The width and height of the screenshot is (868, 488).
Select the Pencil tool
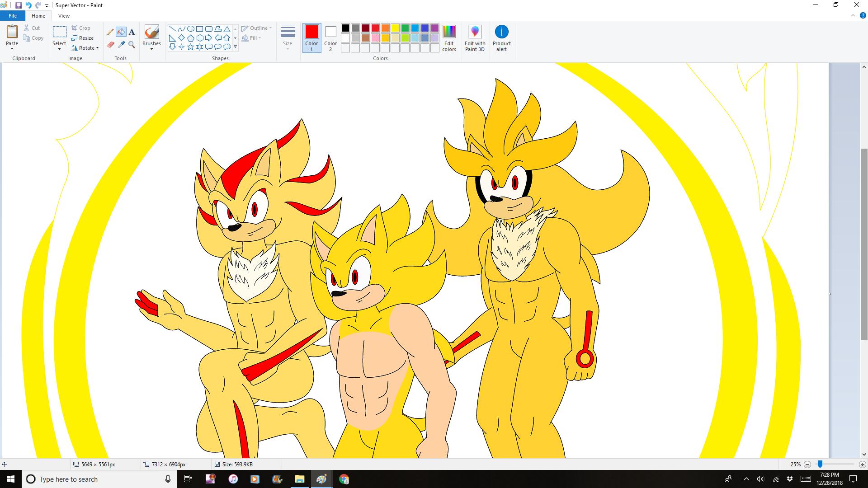click(110, 32)
